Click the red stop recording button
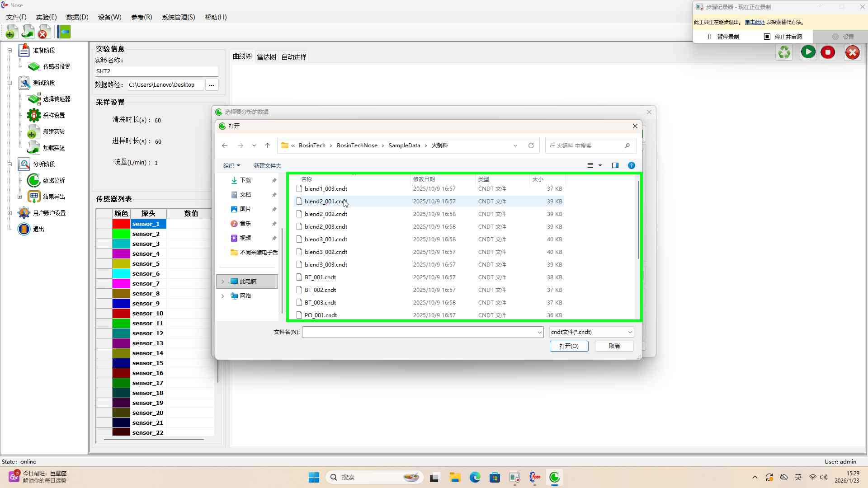 point(828,52)
